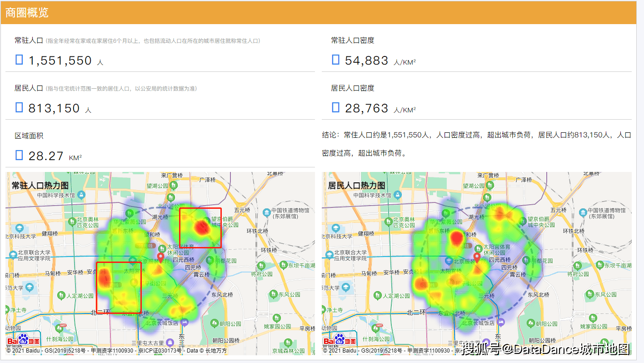The width and height of the screenshot is (644, 363).
Task: Click the 常驻人口密度 label
Action: tap(353, 40)
